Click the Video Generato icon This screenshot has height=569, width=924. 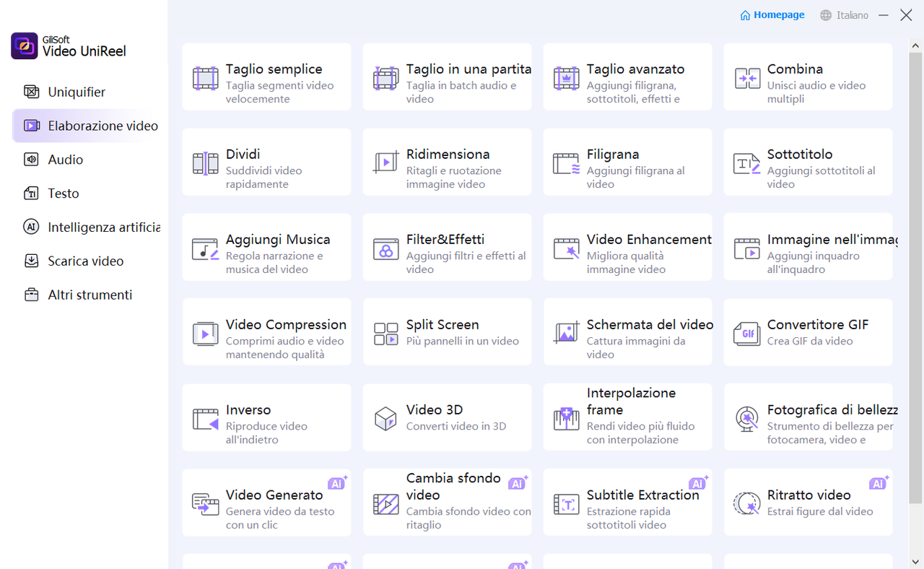click(205, 504)
